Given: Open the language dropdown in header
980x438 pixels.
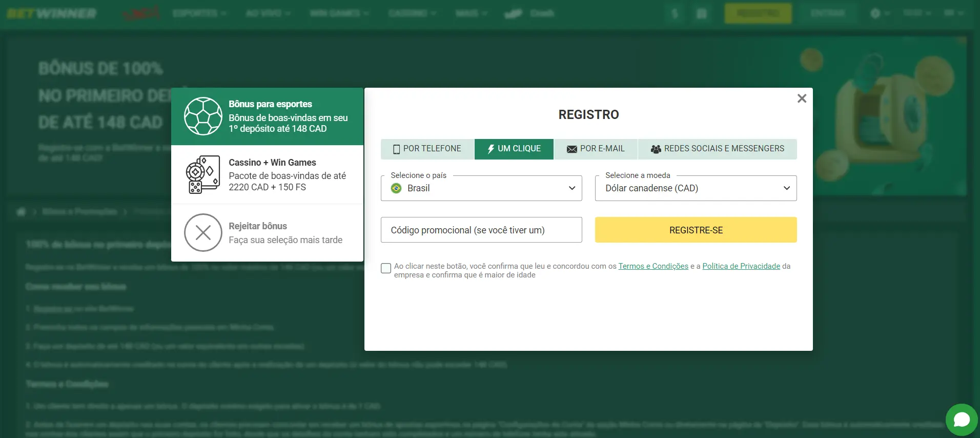Looking at the screenshot, I should click(953, 13).
